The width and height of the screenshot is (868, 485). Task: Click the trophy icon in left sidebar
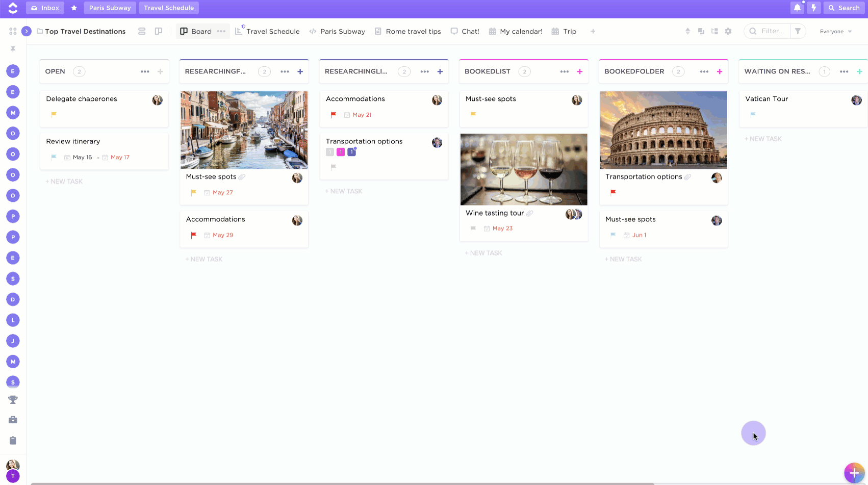pos(13,399)
